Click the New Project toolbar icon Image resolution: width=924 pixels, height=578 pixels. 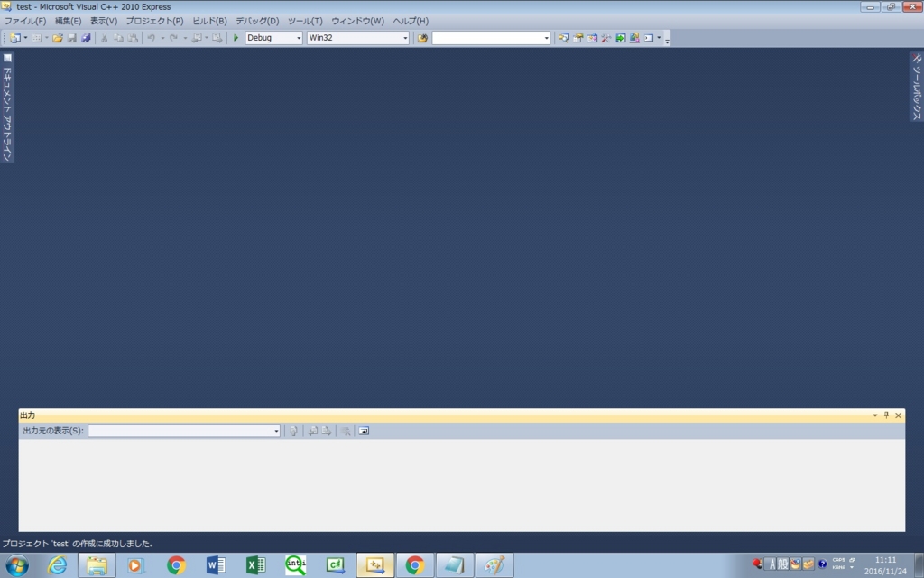pos(14,38)
